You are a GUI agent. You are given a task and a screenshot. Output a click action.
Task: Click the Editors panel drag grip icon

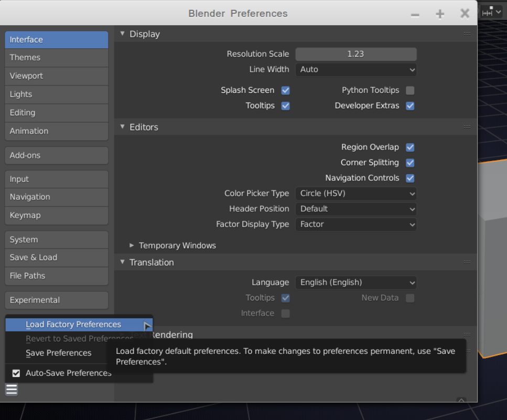(x=467, y=127)
